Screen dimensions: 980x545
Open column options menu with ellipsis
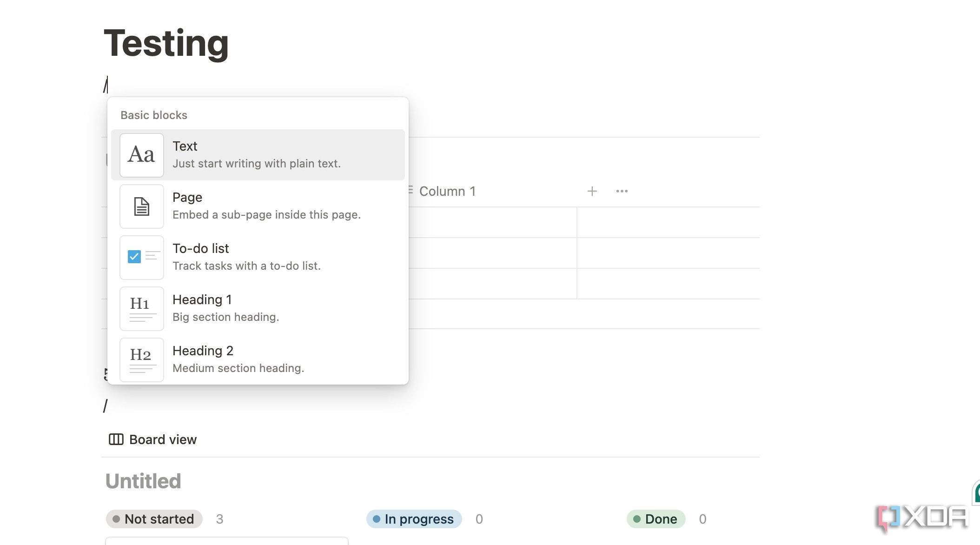click(x=621, y=191)
